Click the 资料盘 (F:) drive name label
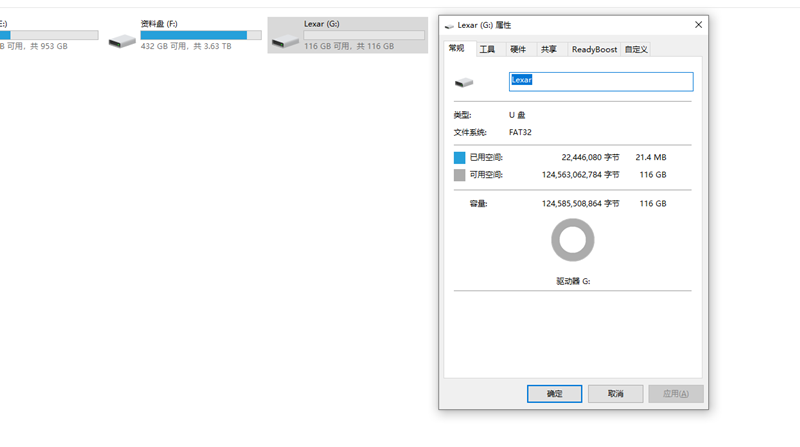This screenshot has height=447, width=800. pos(159,24)
